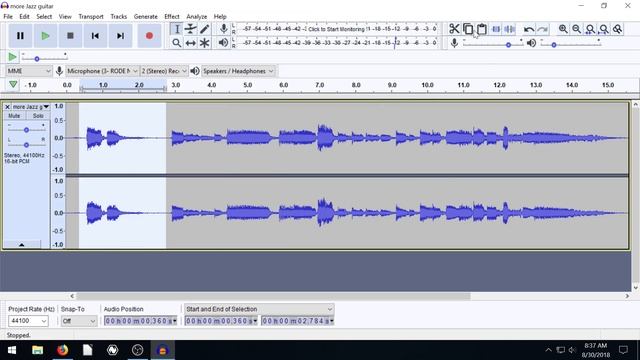Select the Draw (pencil) tool

[204, 29]
